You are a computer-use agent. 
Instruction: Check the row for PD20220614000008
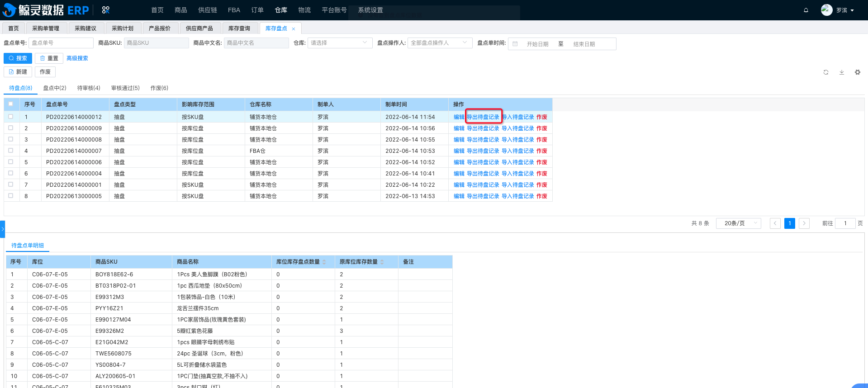(11, 139)
